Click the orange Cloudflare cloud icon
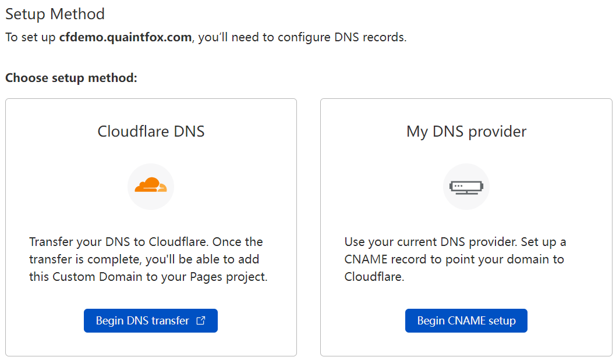The width and height of the screenshot is (616, 364). pyautogui.click(x=151, y=186)
